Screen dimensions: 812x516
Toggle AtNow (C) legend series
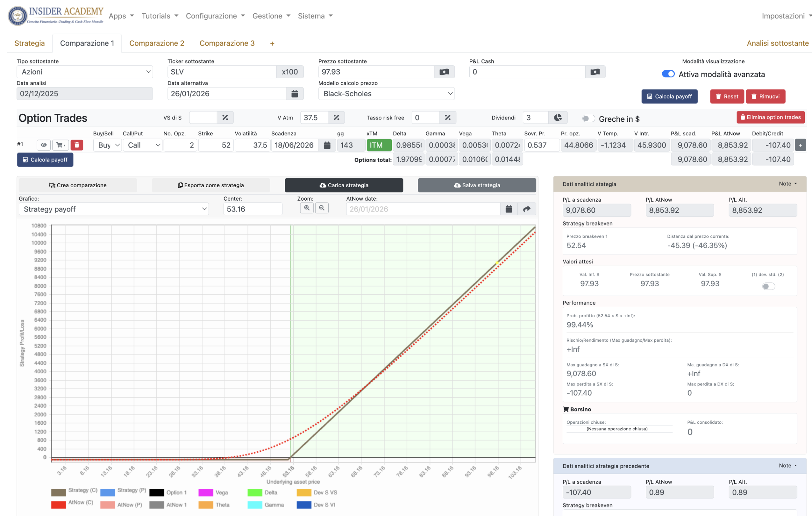coord(72,504)
